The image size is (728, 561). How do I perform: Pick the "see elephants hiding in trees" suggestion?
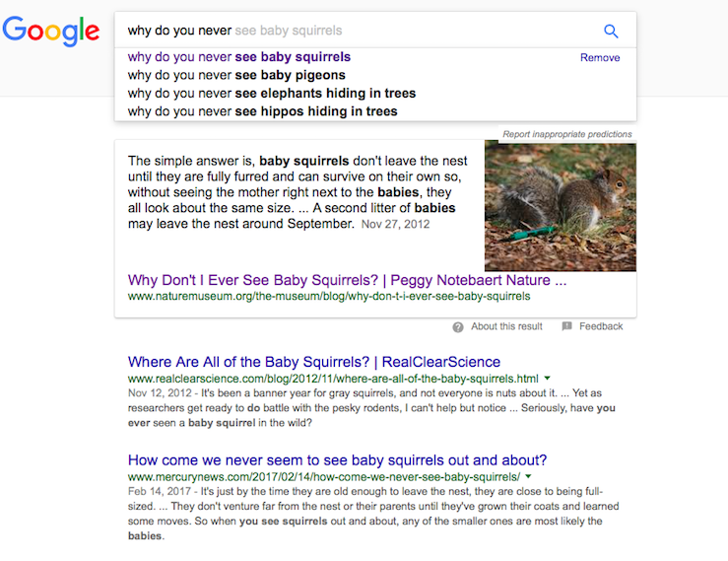(272, 94)
